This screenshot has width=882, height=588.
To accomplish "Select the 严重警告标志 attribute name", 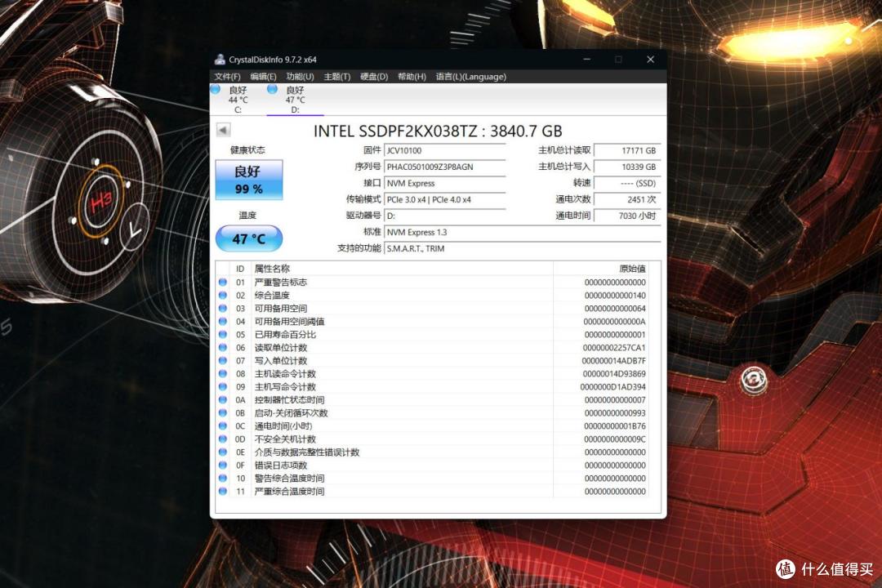I will tap(281, 282).
